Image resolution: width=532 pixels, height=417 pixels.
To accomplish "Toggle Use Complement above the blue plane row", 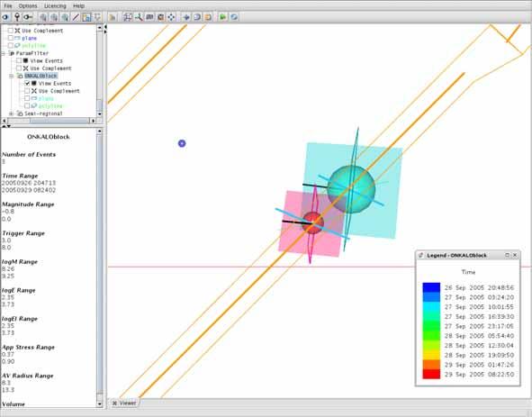I will pos(11,31).
